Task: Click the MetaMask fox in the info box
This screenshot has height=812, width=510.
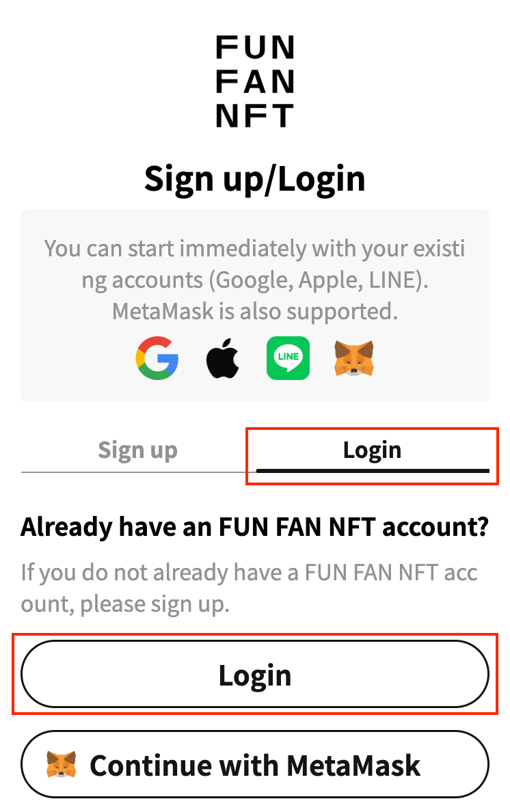Action: pos(353,358)
